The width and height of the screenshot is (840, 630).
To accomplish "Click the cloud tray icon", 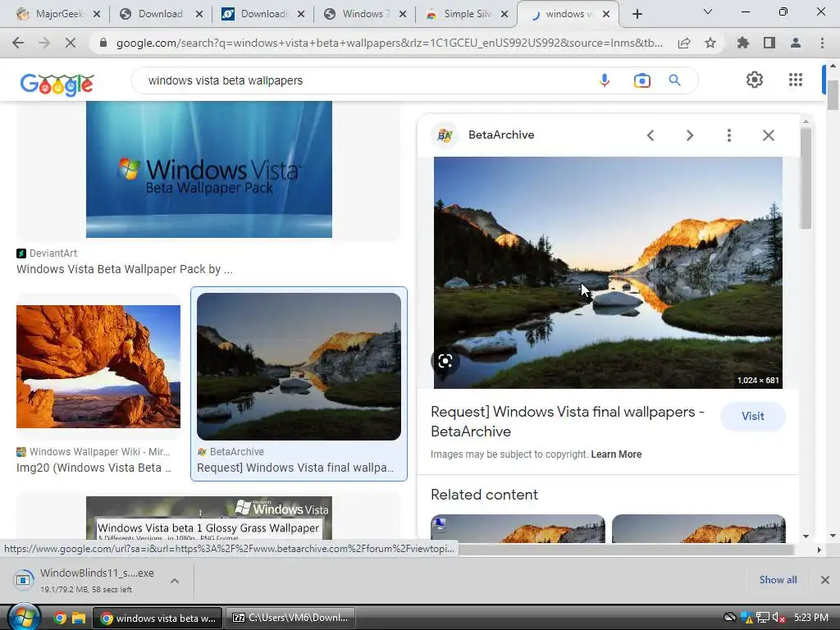I will 729,617.
